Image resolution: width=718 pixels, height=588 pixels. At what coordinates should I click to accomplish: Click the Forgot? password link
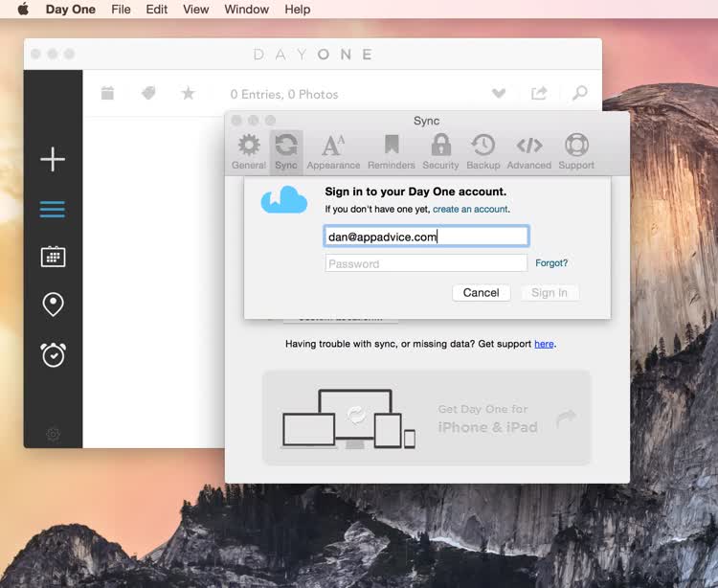tap(551, 262)
